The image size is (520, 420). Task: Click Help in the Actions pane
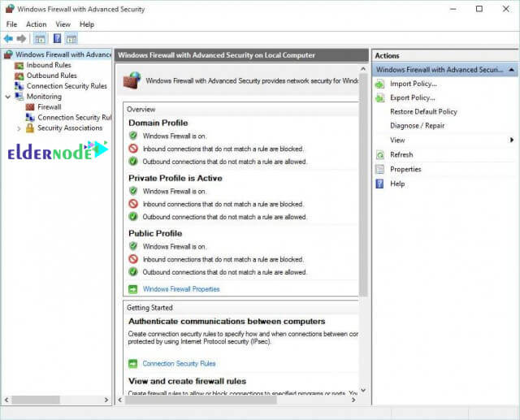point(397,184)
